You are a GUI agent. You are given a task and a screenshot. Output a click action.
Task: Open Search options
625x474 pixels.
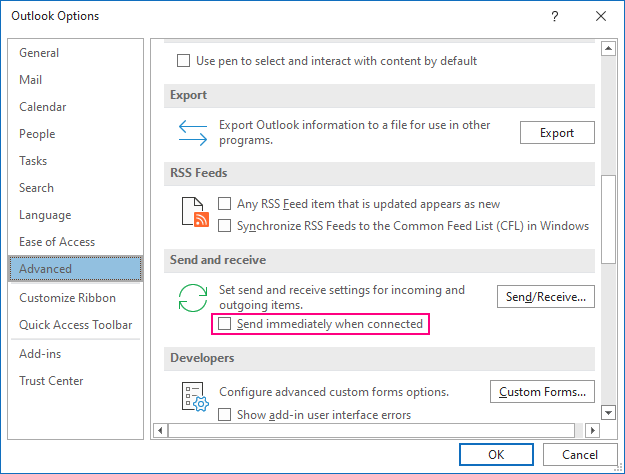point(75,188)
